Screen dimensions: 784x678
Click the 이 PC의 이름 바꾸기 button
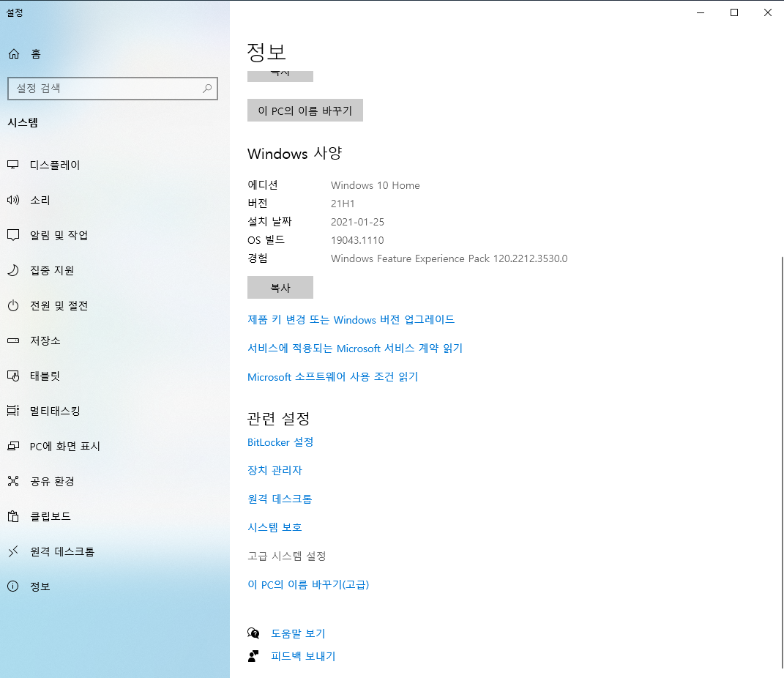305,111
